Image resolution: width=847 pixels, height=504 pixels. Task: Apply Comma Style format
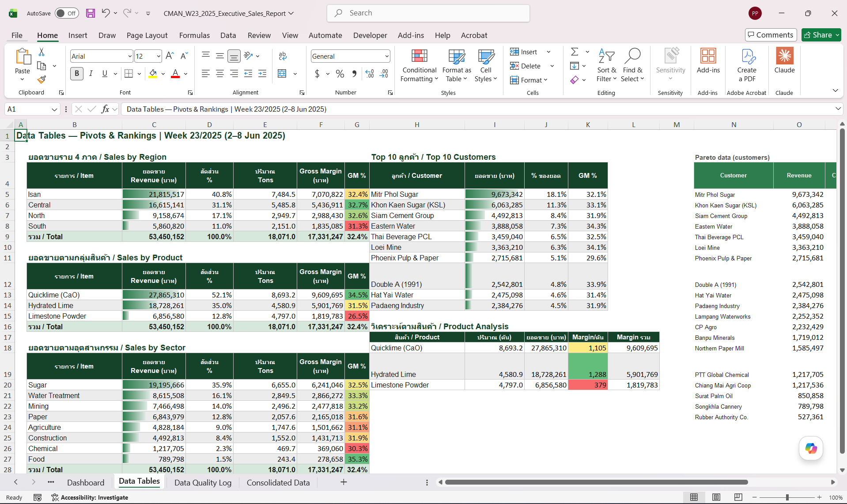coord(354,74)
